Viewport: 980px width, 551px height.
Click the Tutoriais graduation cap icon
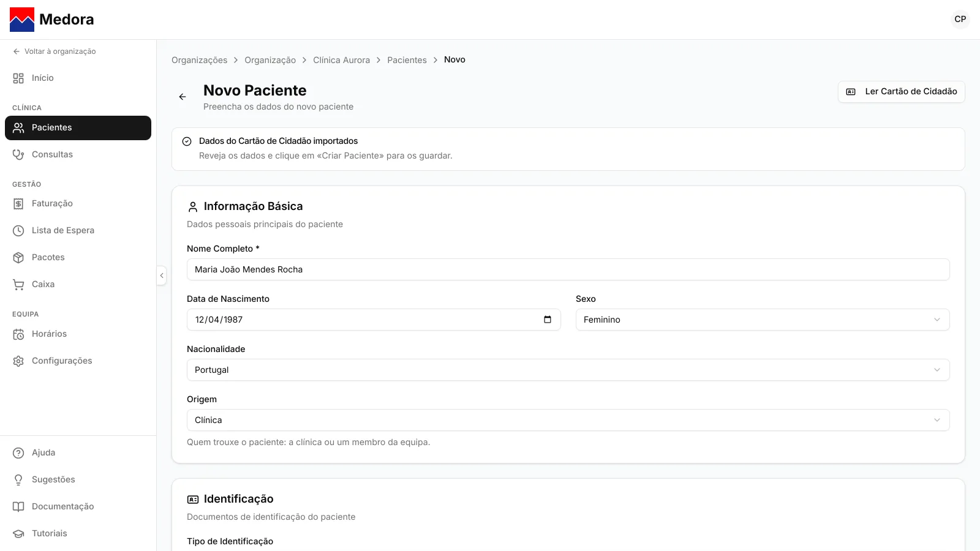click(18, 534)
